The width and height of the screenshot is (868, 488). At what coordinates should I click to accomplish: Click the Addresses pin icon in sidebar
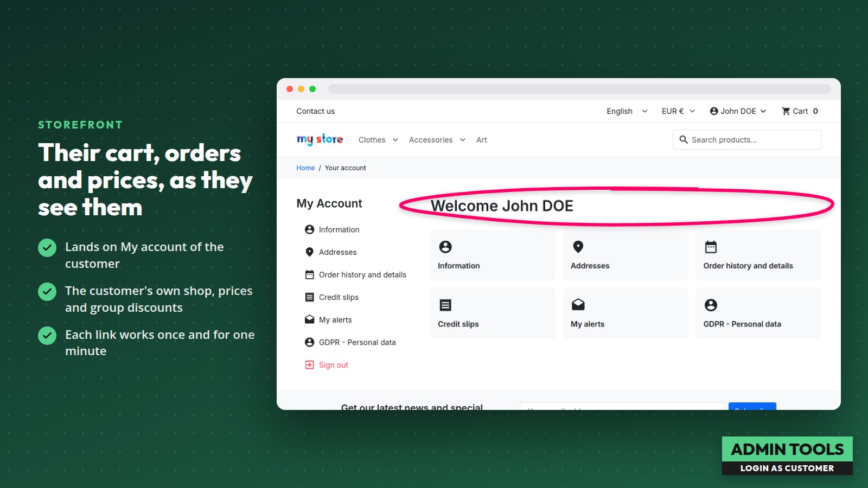coord(309,252)
